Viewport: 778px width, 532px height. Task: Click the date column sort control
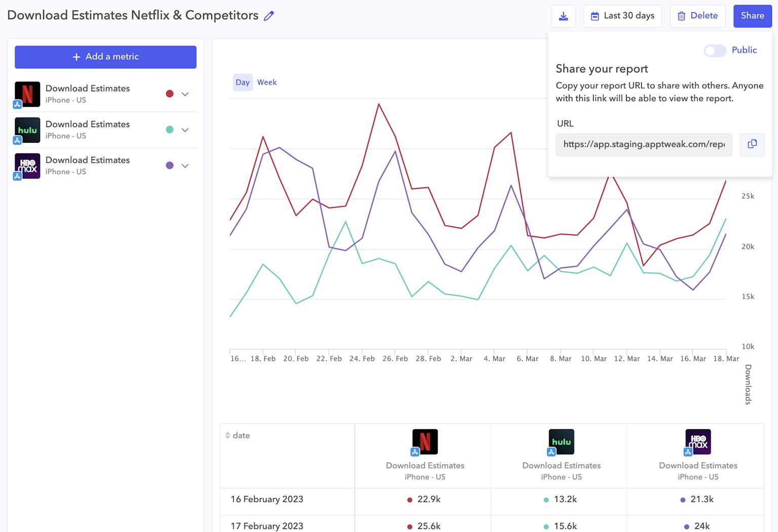pyautogui.click(x=227, y=435)
